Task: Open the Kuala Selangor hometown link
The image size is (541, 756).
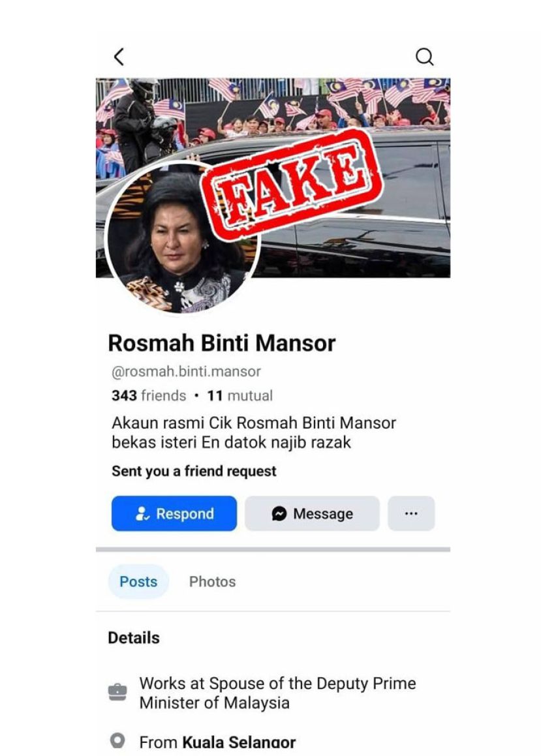Action: [239, 742]
